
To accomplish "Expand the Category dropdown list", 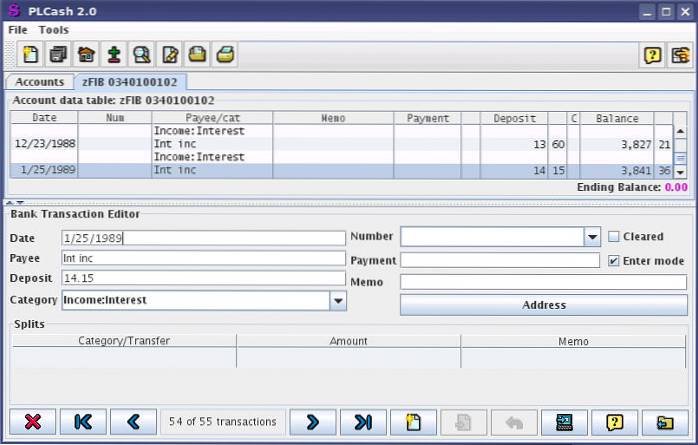I will click(338, 300).
